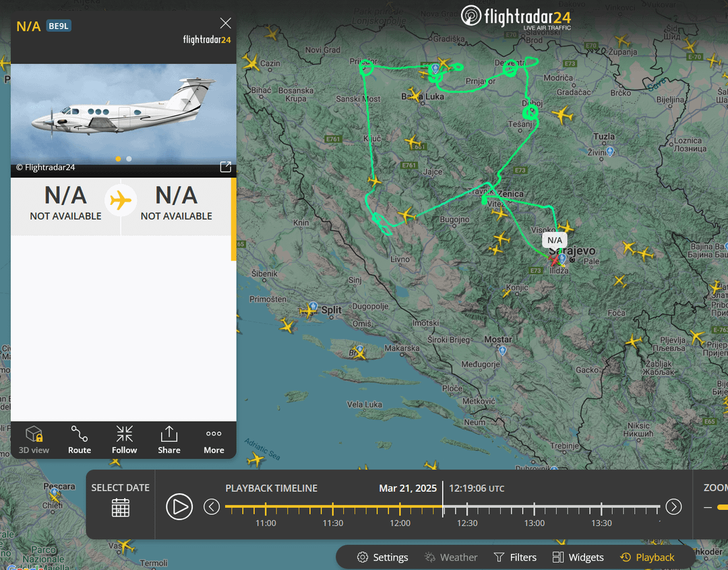Click the Tuzla airport pin near Živinice
The width and height of the screenshot is (728, 570).
(610, 152)
